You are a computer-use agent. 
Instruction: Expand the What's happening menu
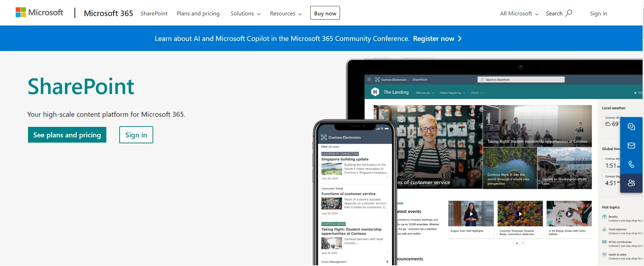453,93
